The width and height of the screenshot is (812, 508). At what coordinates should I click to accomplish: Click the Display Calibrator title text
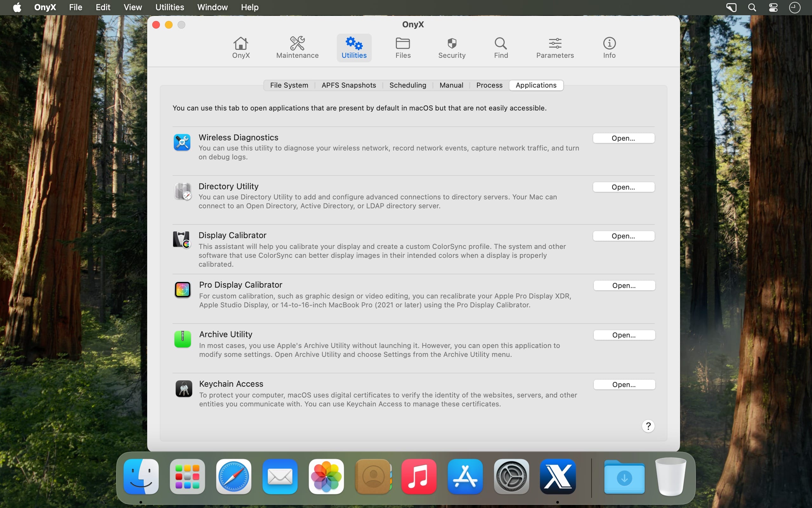click(x=232, y=235)
